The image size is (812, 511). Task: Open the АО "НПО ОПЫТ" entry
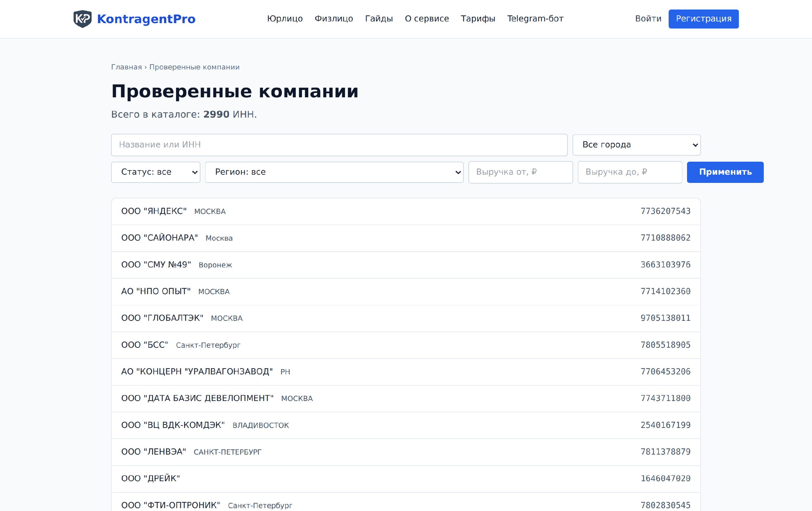406,292
